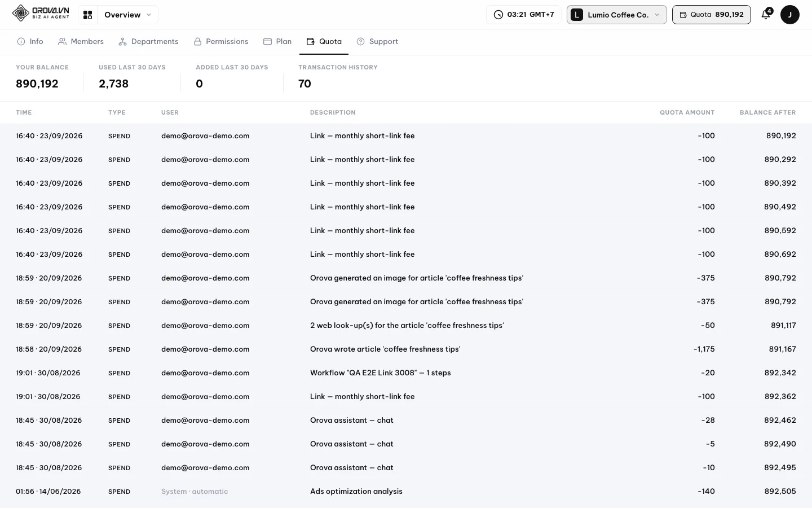Switch to the Members tab

81,42
